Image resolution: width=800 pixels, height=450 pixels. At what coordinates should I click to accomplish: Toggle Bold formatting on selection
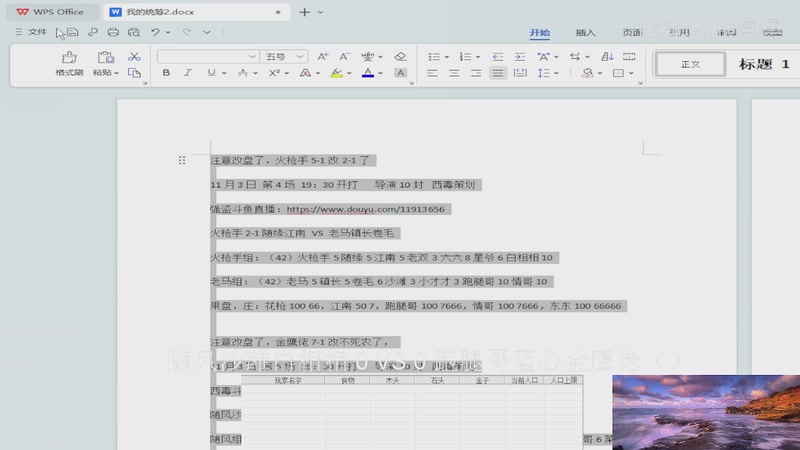pos(166,73)
